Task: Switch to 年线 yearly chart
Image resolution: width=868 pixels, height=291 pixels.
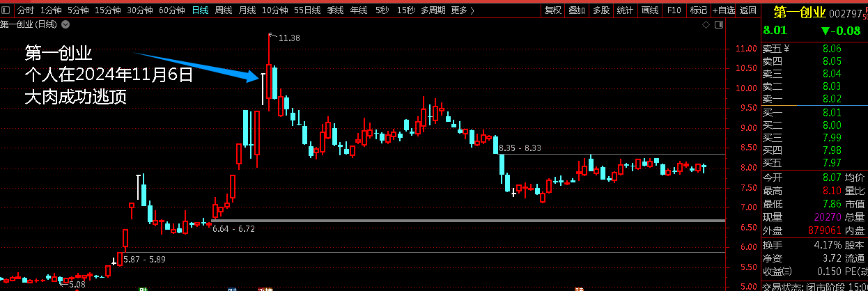Action: tap(358, 10)
